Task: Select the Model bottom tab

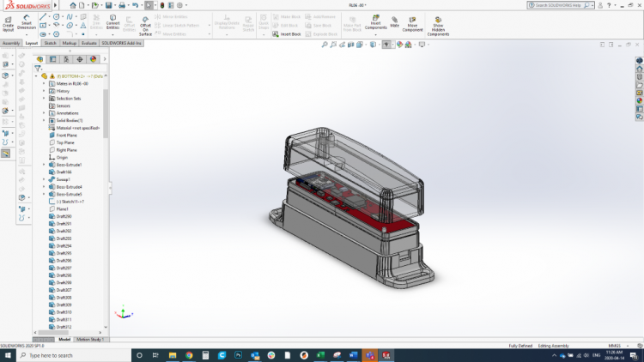Action: tap(64, 340)
